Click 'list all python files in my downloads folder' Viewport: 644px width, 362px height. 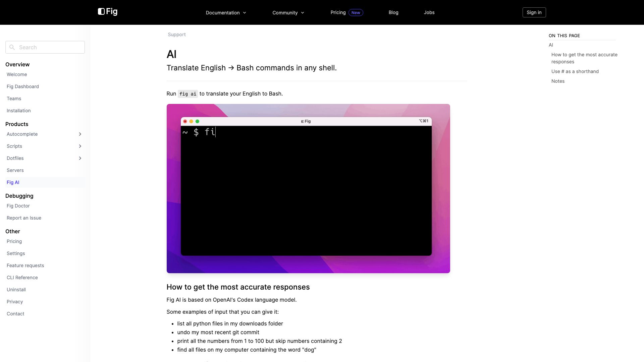(230, 323)
